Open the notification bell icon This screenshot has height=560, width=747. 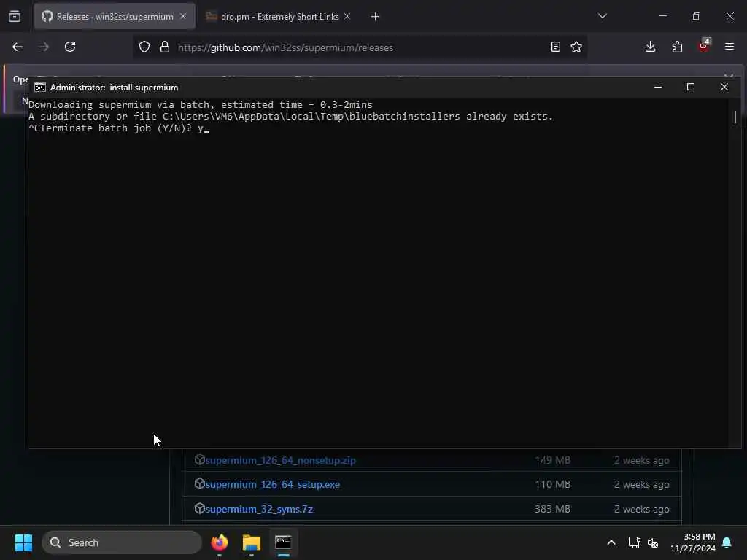(x=727, y=542)
